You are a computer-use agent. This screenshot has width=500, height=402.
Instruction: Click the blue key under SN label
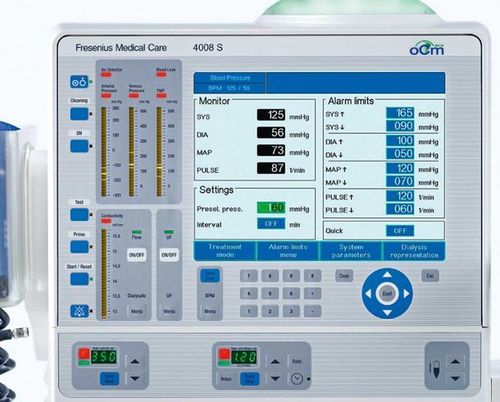pos(79,146)
